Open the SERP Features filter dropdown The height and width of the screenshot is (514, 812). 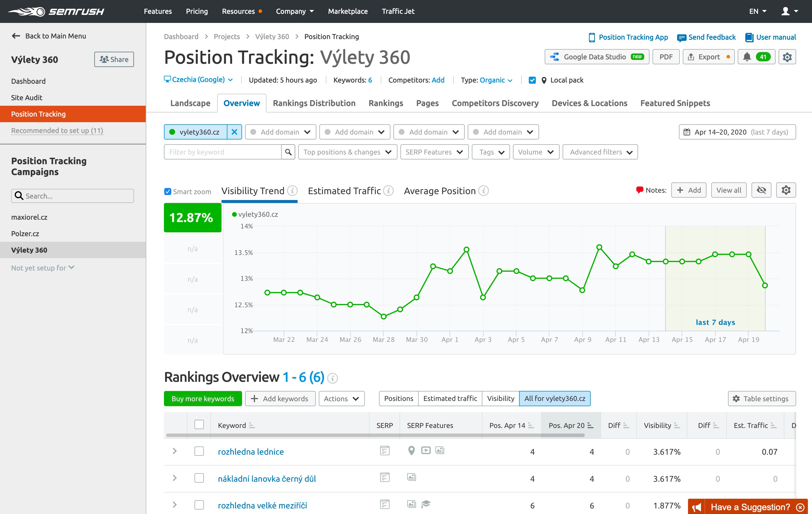point(434,152)
